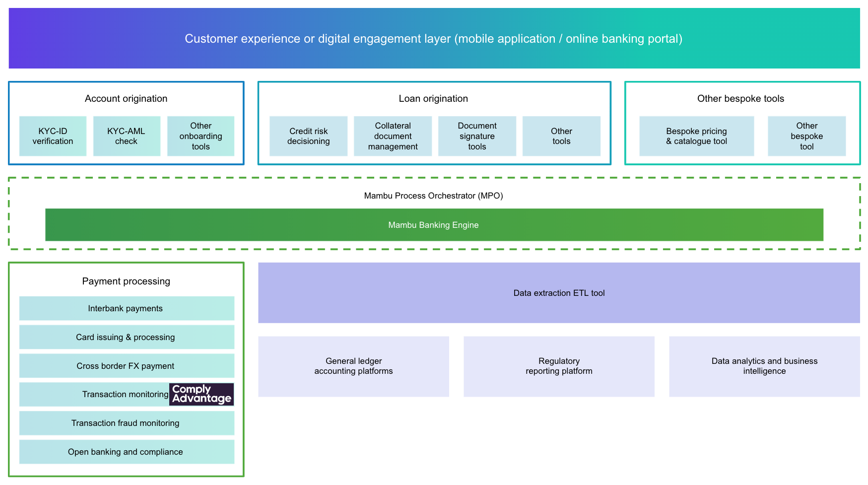Click the Account origination heading

click(x=126, y=98)
